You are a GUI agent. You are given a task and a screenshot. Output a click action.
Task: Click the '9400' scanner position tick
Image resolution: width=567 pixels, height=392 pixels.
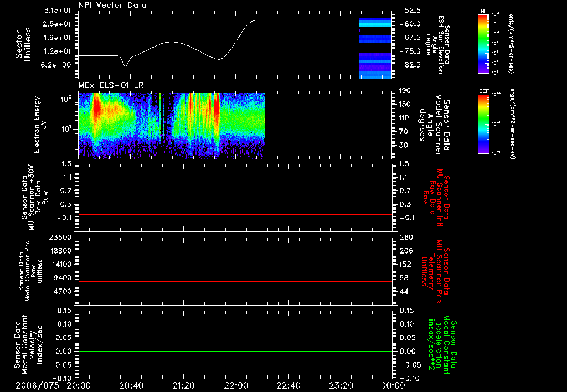[x=63, y=278]
